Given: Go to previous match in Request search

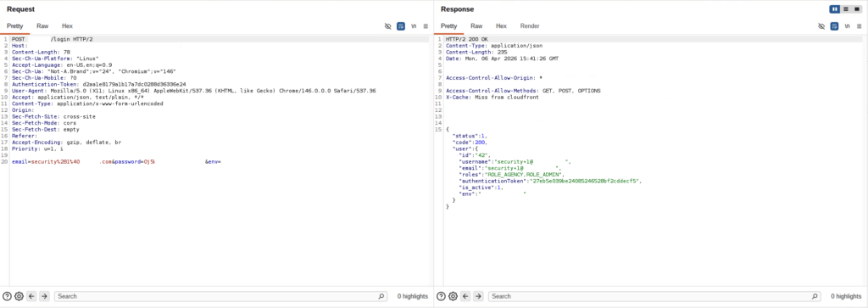Looking at the screenshot, I should (x=31, y=296).
